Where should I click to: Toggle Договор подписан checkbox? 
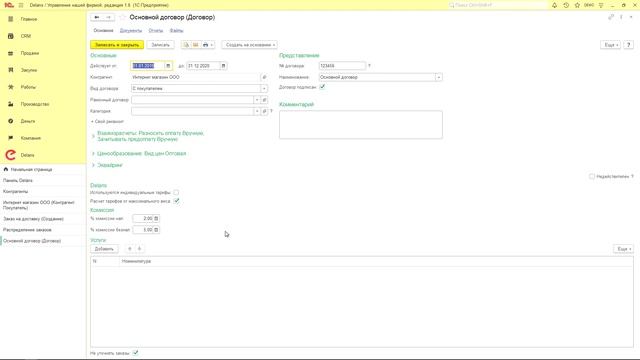pyautogui.click(x=322, y=87)
